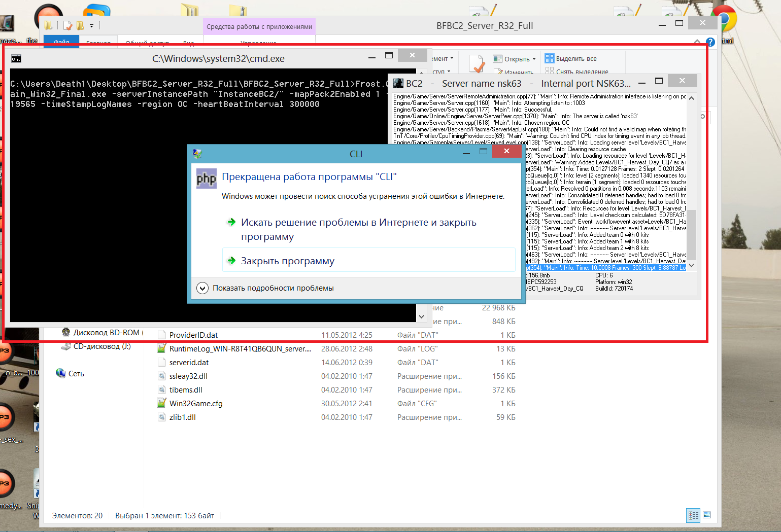781x532 pixels.
Task: Select the file Win32Game.cfg
Action: [x=196, y=403]
